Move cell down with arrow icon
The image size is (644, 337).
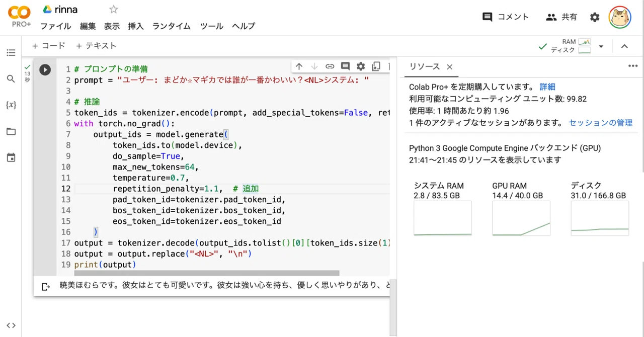[314, 66]
